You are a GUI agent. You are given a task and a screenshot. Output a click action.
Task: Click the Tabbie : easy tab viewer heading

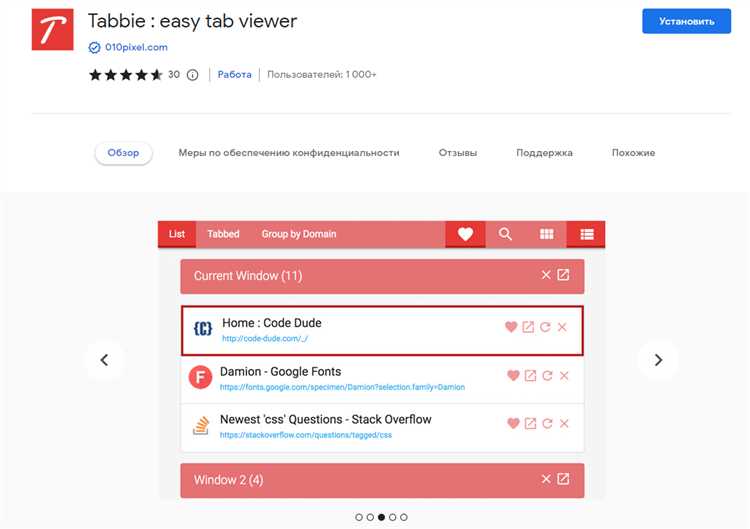pyautogui.click(x=192, y=21)
